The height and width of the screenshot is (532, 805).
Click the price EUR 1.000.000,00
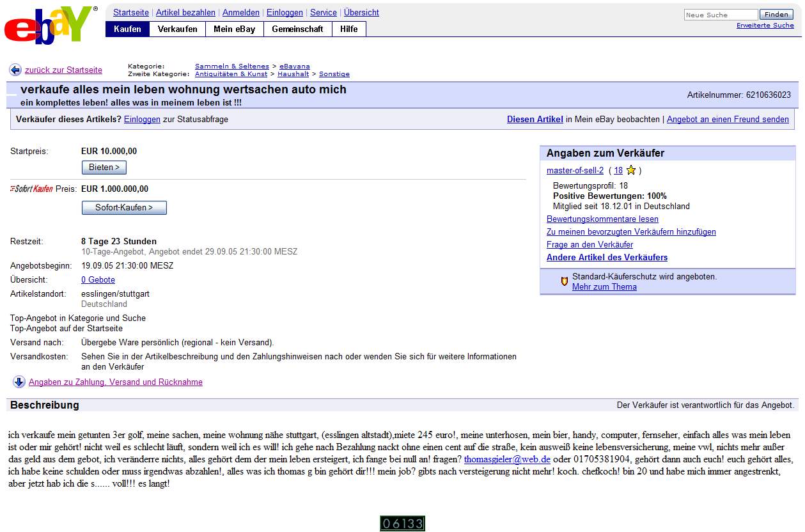point(114,189)
